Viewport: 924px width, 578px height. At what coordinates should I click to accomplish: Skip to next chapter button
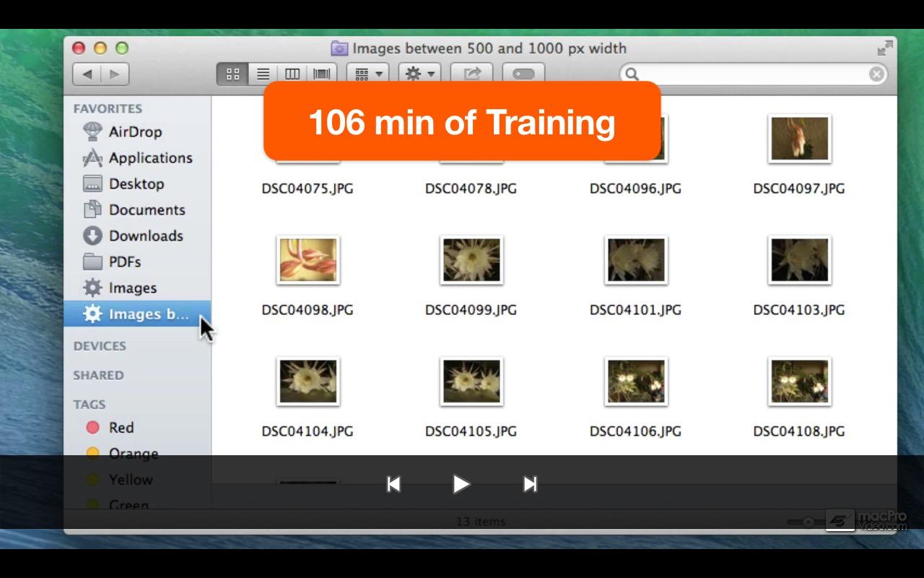[530, 484]
